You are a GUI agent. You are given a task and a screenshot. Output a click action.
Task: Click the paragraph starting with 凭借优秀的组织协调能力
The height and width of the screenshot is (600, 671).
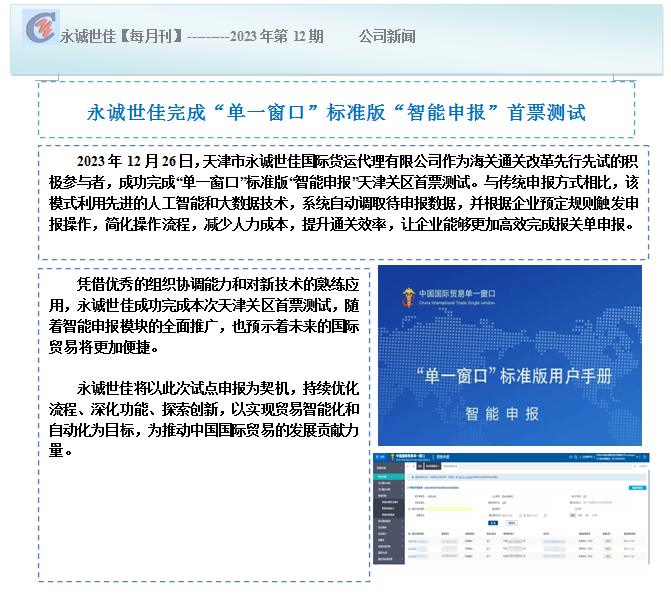click(205, 316)
